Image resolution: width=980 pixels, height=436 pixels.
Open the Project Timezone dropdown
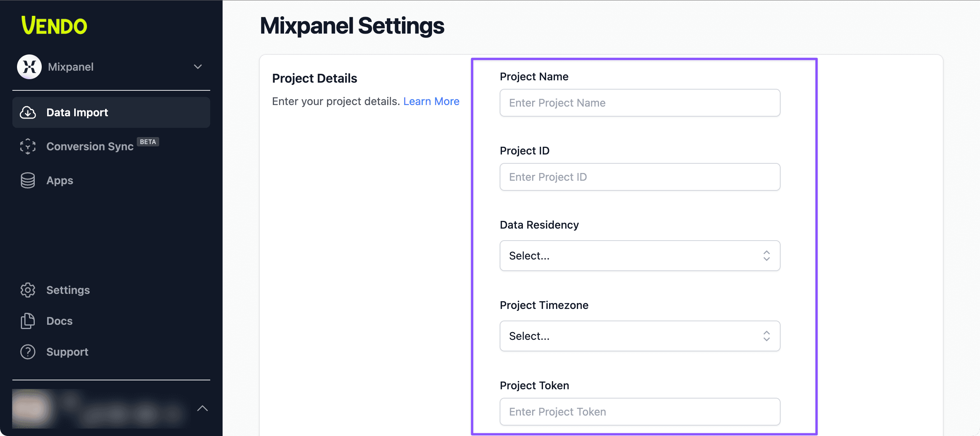point(640,336)
